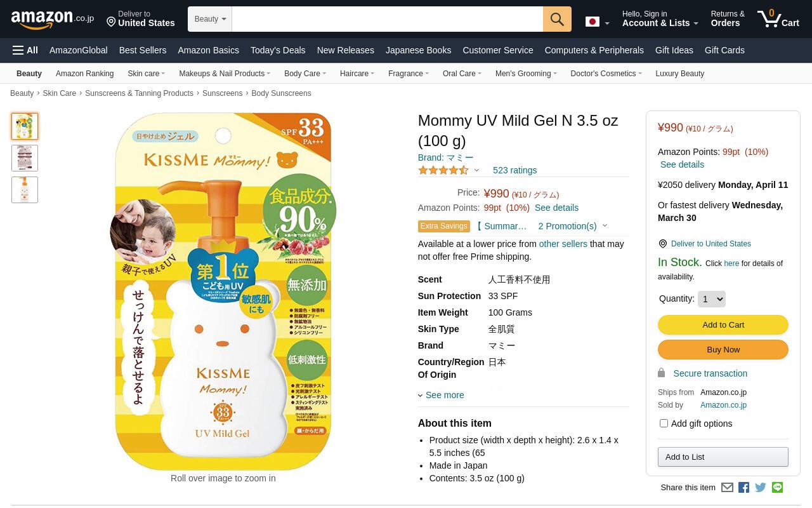Share this item on Twitter
This screenshot has width=812, height=508.
pos(761,488)
